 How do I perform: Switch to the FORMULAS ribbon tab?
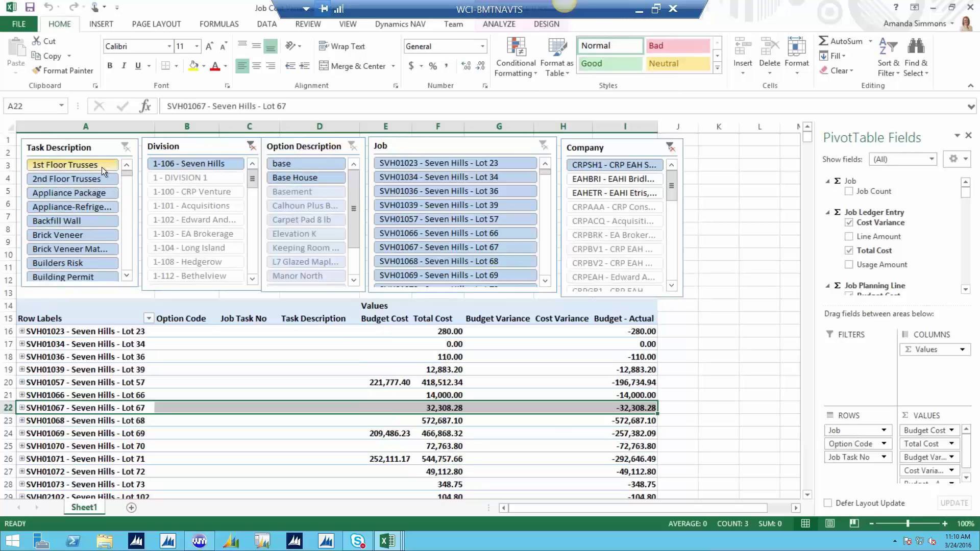(218, 24)
